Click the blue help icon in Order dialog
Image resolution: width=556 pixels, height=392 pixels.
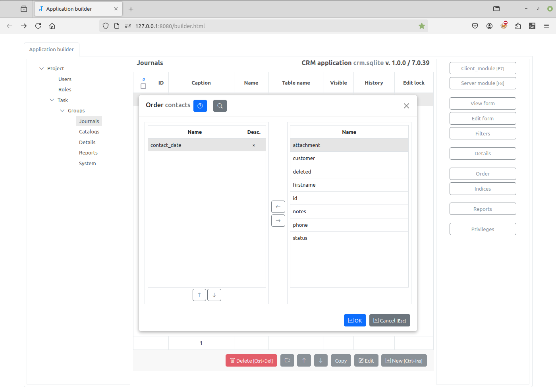coord(200,106)
